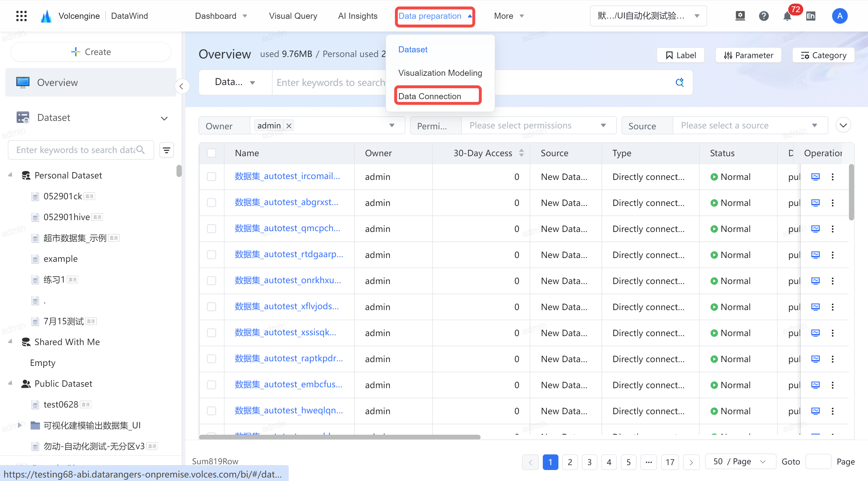Check the 数据集_autotest_onrkhxu row checkbox
The height and width of the screenshot is (481, 868).
coord(211,281)
